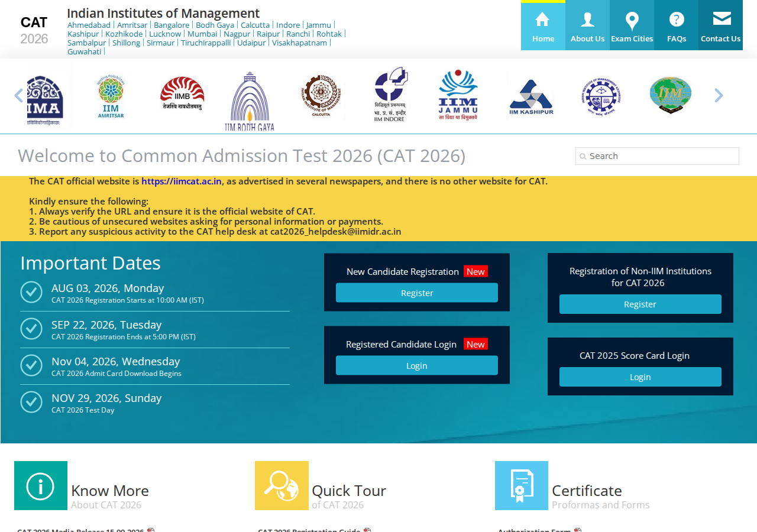Open the Raipur institute link

268,34
